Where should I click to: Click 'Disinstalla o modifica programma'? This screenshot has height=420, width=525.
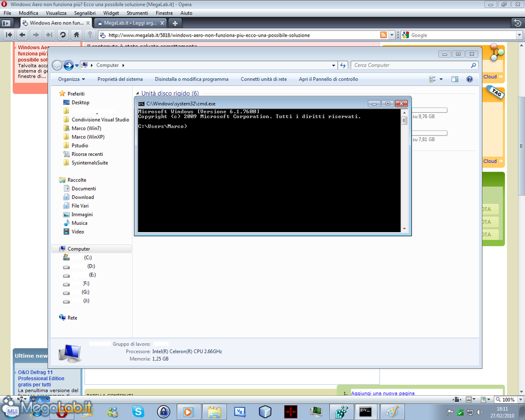tap(192, 79)
